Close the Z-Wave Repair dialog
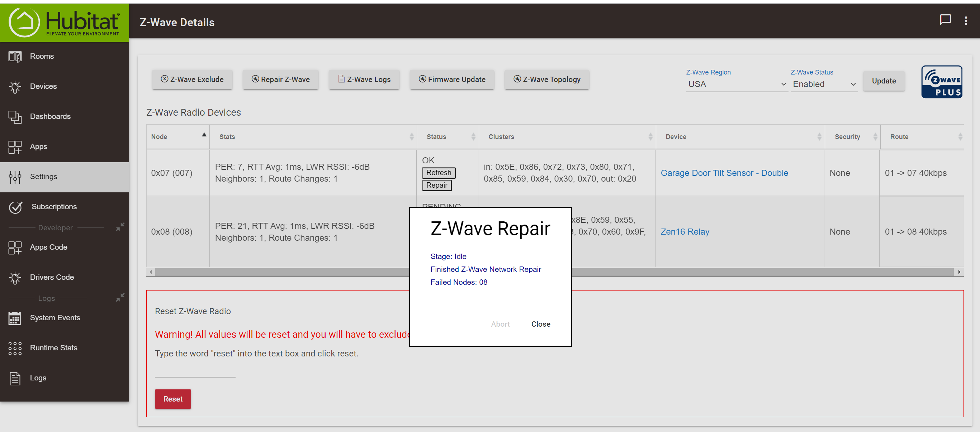This screenshot has height=432, width=980. point(541,324)
